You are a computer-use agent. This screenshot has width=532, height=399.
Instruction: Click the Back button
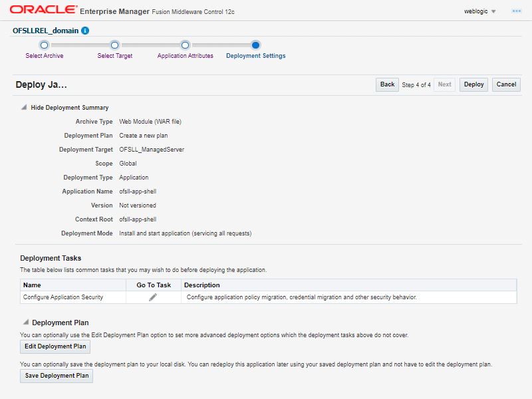click(x=387, y=84)
